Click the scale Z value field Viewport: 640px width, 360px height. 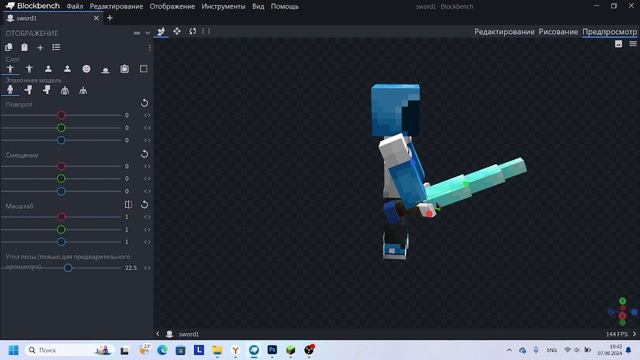127,242
